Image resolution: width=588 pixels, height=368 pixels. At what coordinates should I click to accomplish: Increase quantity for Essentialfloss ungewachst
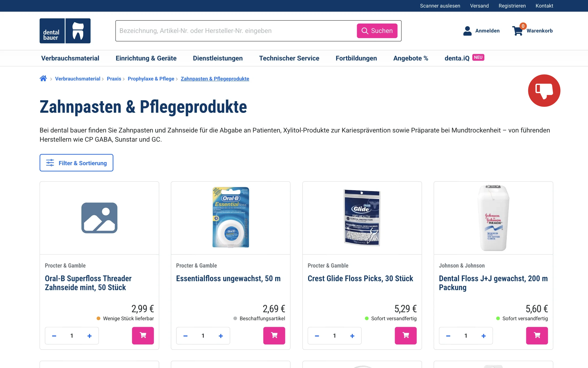coord(221,336)
